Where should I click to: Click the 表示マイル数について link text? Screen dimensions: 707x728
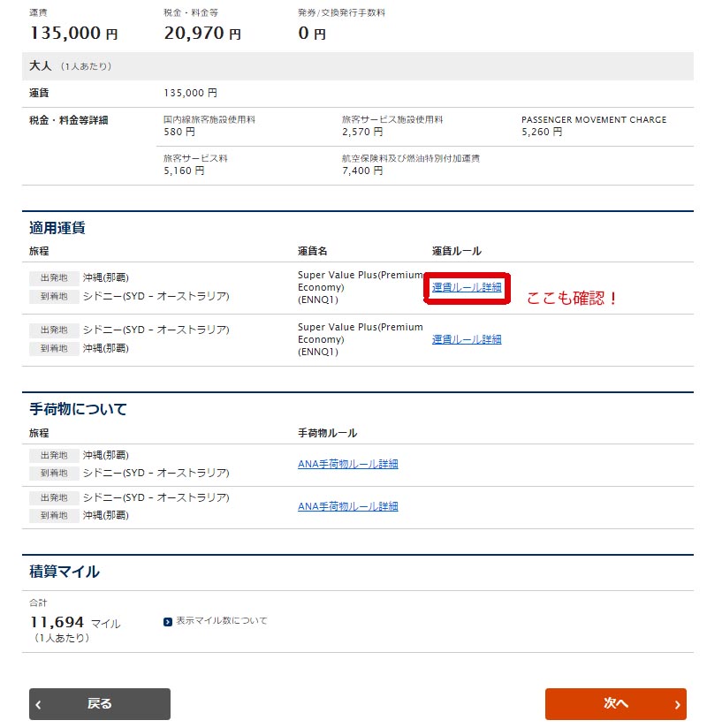pos(221,621)
